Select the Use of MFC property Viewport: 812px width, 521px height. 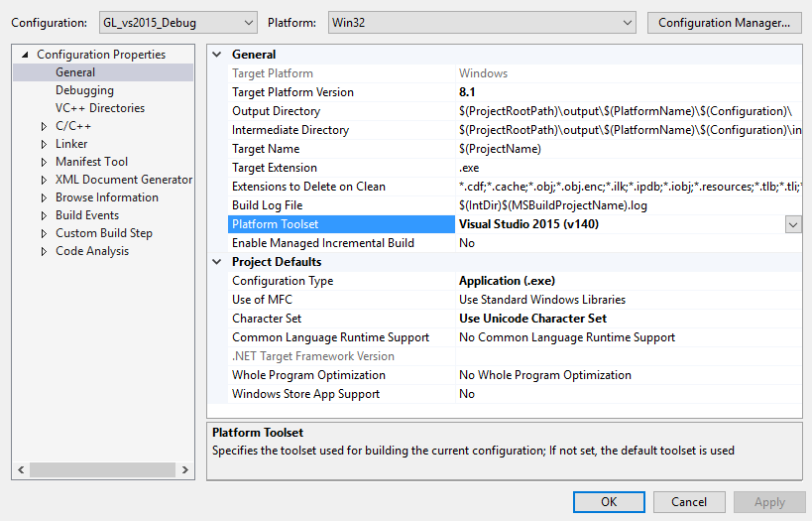click(262, 300)
